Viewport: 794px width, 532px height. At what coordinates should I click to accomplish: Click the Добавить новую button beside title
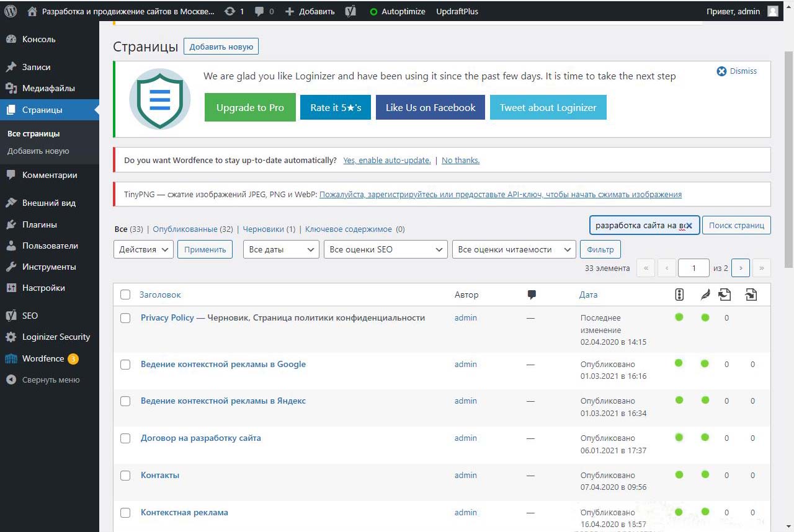tap(221, 47)
